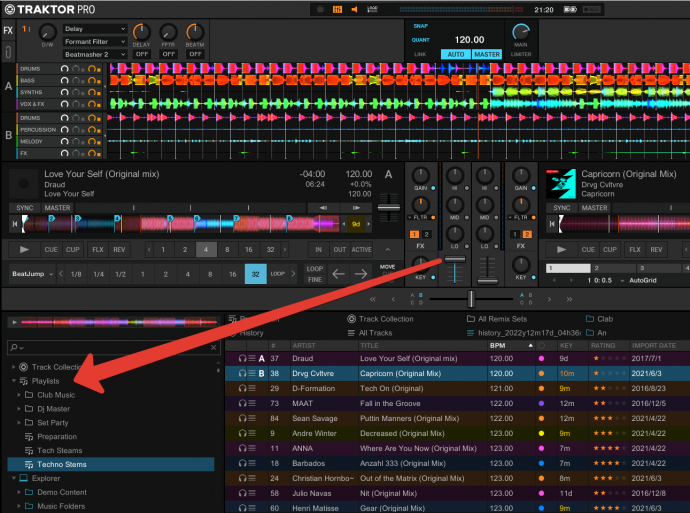This screenshot has height=513, width=690.
Task: Move loop right with arrow button
Action: tap(361, 274)
